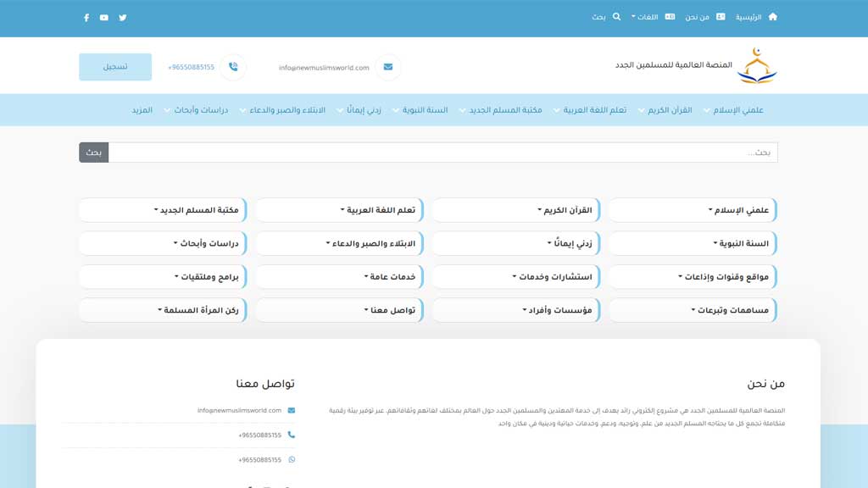Click the envelope icon next to the email
Screen dimensions: 868x488
coord(387,67)
